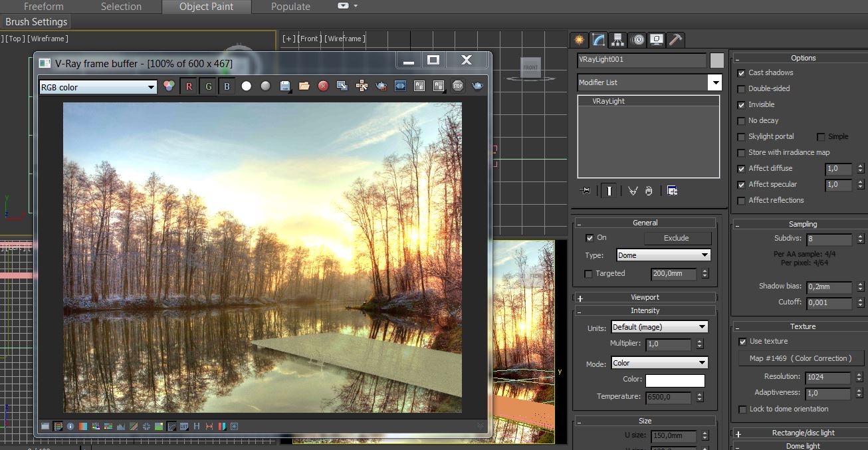The height and width of the screenshot is (450, 868).
Task: Open the Motion command panel tab
Action: [x=637, y=40]
